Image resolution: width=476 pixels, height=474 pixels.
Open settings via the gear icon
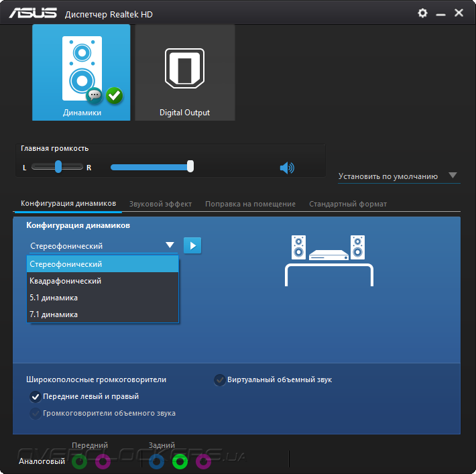click(422, 13)
